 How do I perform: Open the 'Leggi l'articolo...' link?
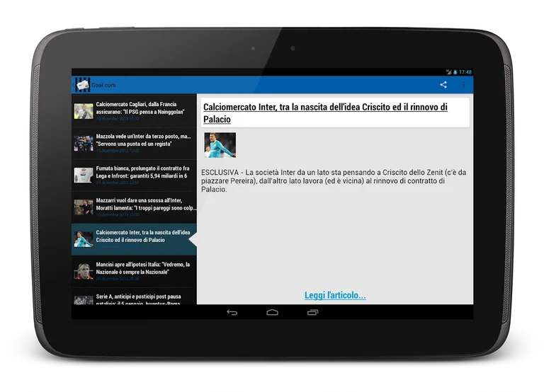[x=335, y=295]
